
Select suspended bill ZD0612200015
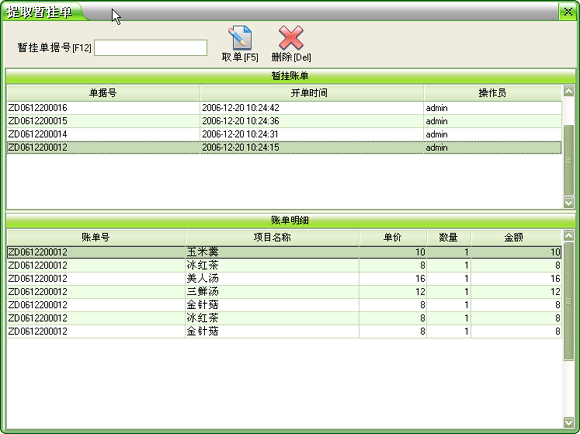284,121
